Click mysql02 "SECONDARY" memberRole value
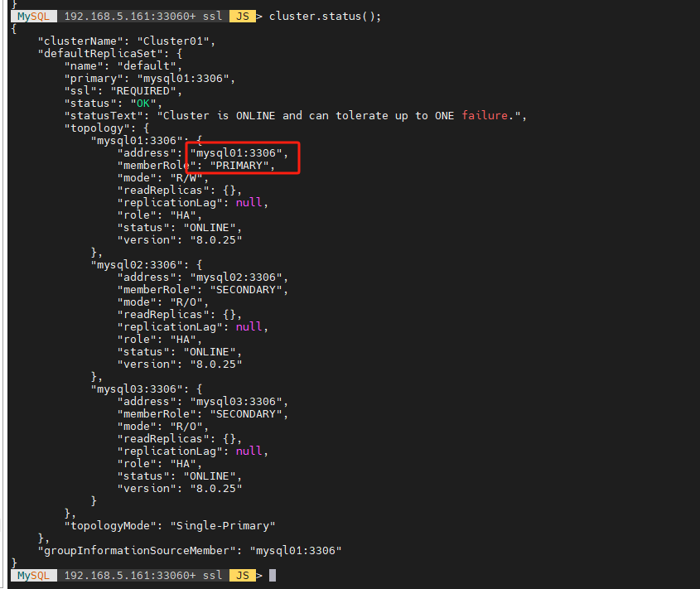 (x=245, y=290)
